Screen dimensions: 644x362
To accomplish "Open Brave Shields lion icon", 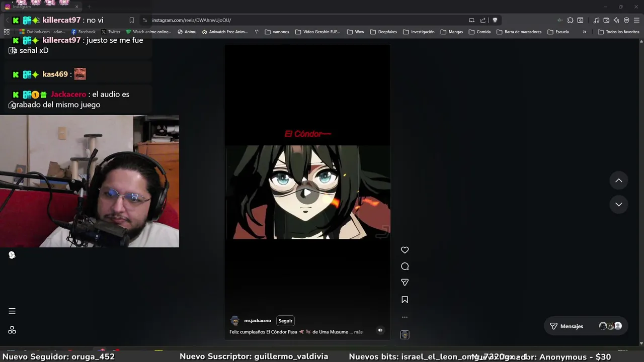I will 495,20.
